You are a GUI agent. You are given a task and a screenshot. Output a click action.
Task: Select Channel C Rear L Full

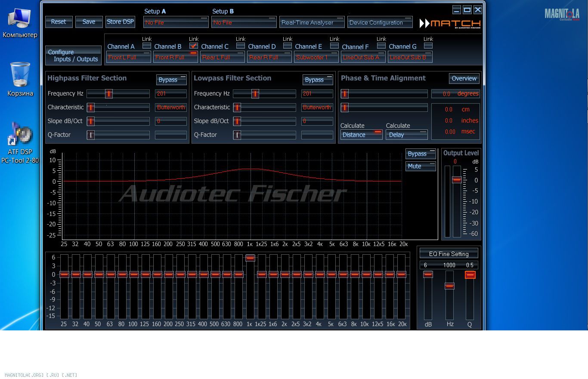pos(223,57)
